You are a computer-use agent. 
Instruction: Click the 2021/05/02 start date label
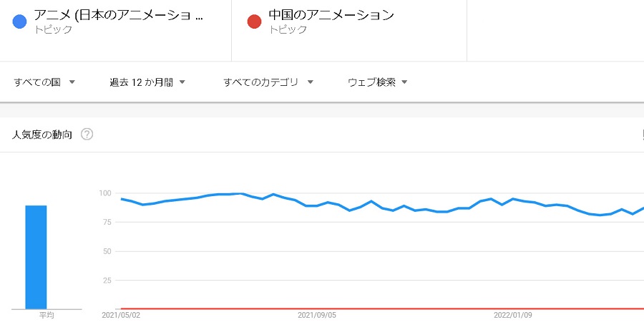(x=121, y=315)
